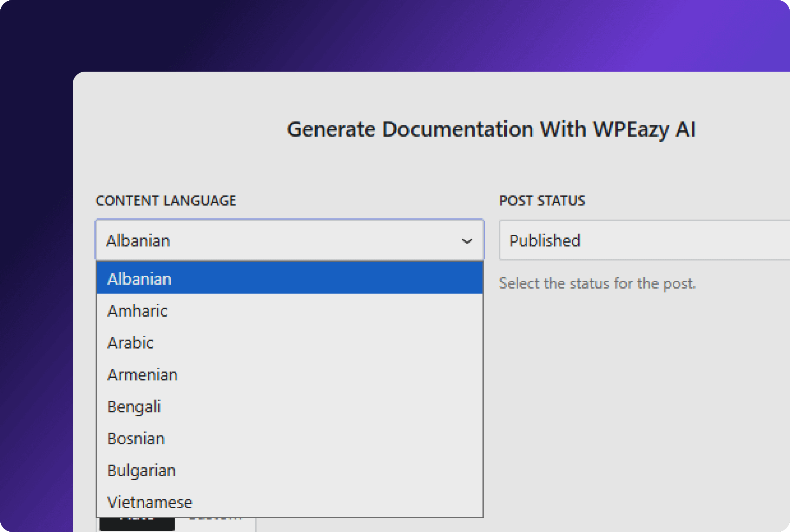Select Armenian as the content language
Image resolution: width=790 pixels, height=532 pixels.
click(x=289, y=375)
